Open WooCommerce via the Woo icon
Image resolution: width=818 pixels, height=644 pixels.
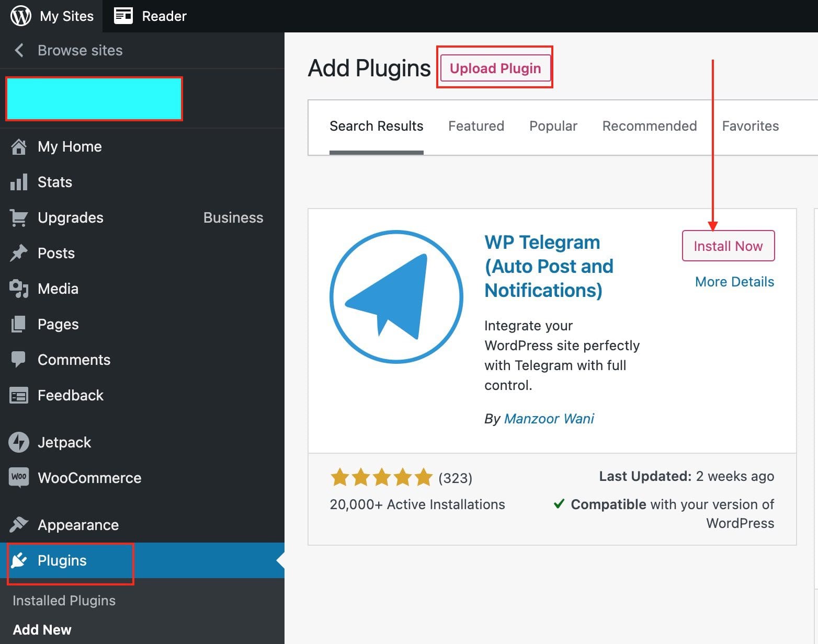tap(19, 477)
